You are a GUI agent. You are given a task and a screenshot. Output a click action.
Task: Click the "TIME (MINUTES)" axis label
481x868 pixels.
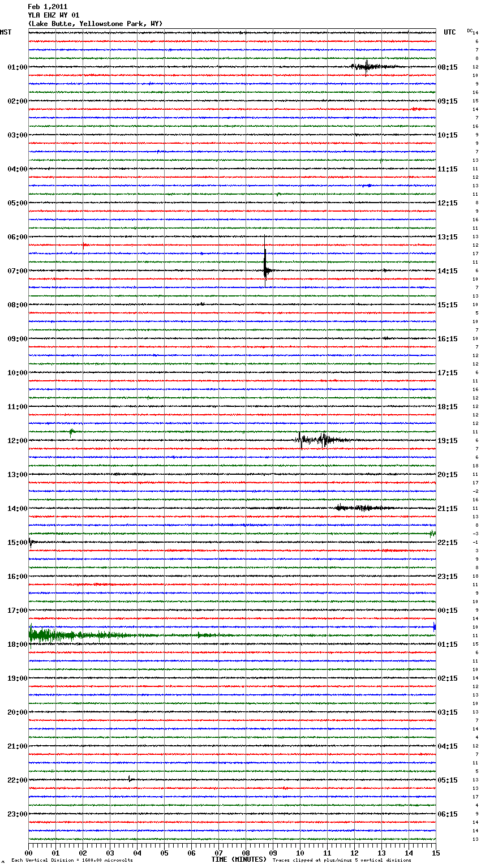[x=239, y=860]
